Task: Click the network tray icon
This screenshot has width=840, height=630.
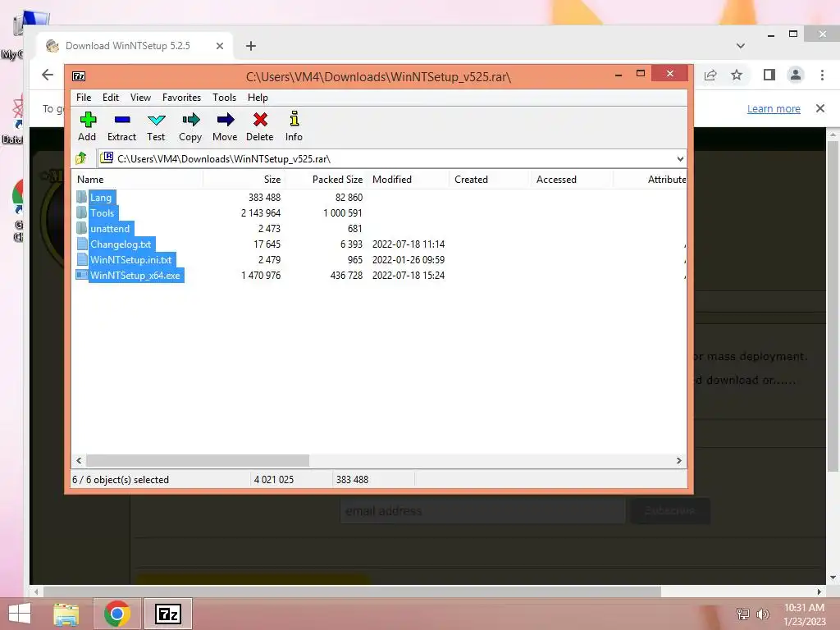Action: (x=743, y=614)
